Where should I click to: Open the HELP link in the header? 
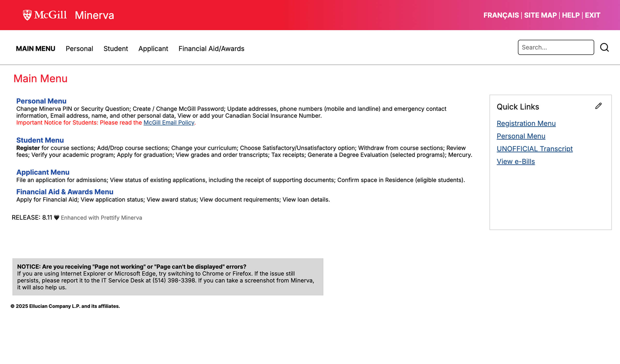tap(571, 15)
